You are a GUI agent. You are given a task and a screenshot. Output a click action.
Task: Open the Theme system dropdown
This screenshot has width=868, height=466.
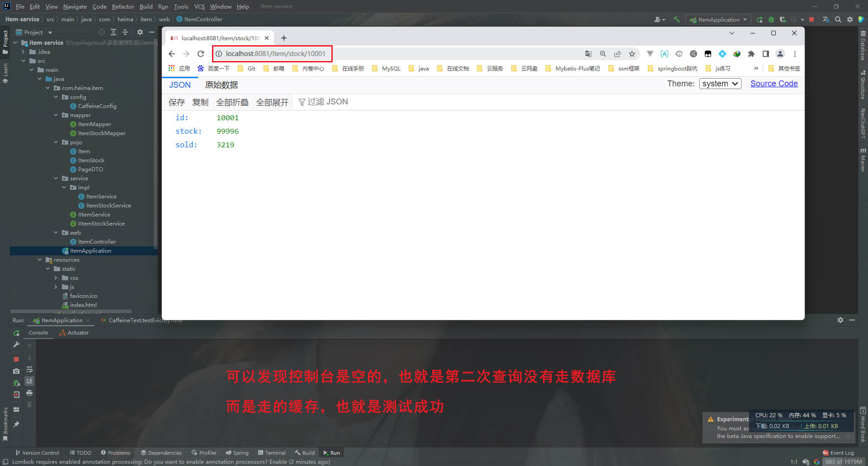720,84
